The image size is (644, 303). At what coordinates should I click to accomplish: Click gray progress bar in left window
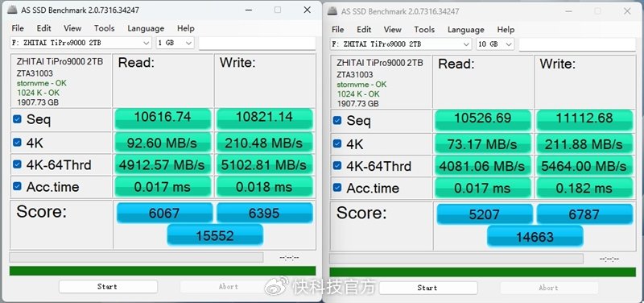tap(136, 257)
